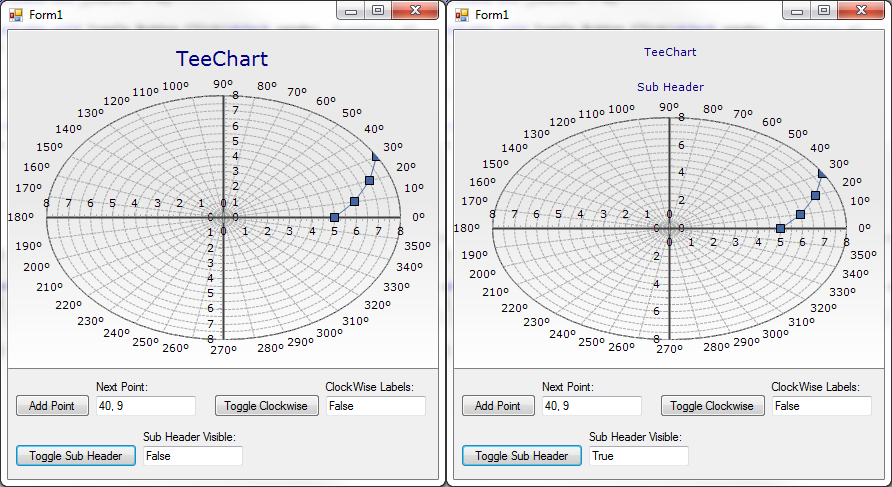Close the right Form1 window
Viewport: 892px width, 487px height.
(x=861, y=10)
